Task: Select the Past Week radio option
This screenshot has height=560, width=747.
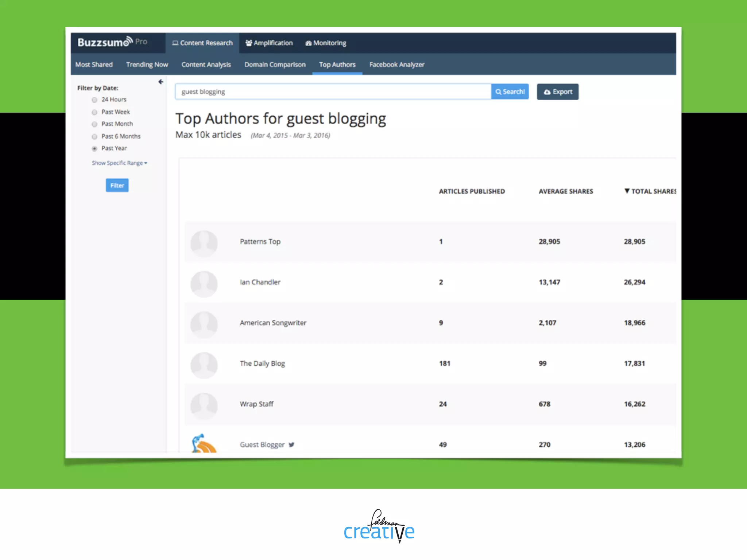Action: coord(94,112)
